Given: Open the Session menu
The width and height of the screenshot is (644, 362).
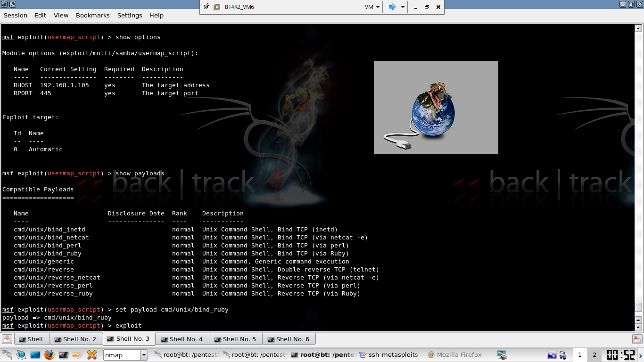Looking at the screenshot, I should 16,15.
